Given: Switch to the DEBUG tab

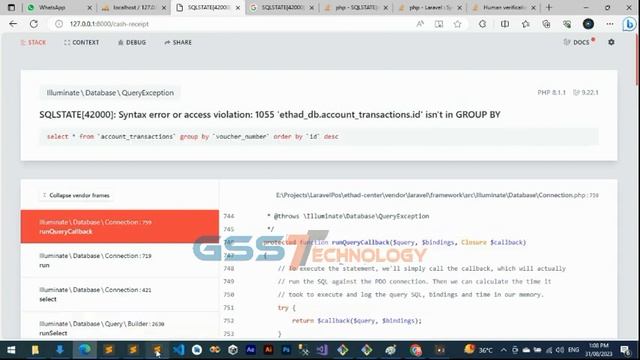Looking at the screenshot, I should [x=132, y=42].
